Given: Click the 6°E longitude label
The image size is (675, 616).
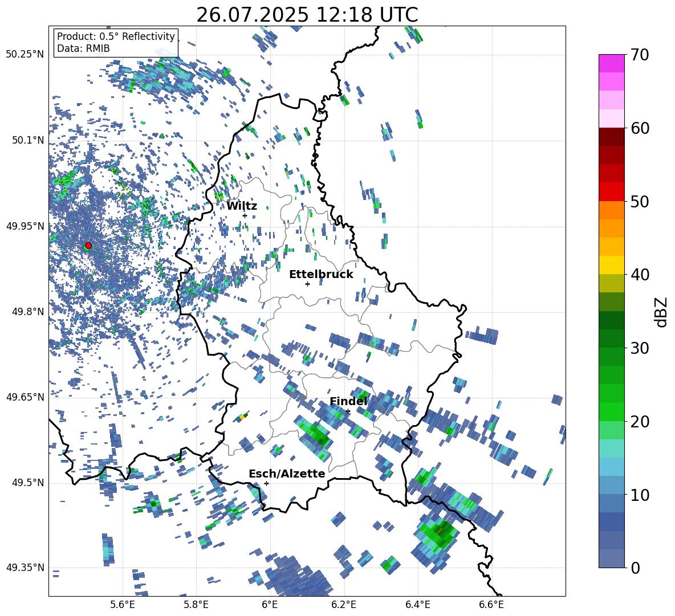Looking at the screenshot, I should pos(270,605).
